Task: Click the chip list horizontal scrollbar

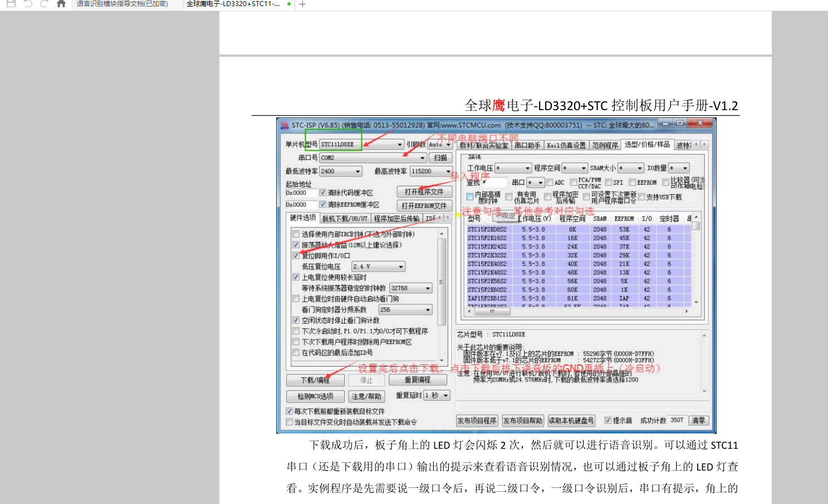Action: point(492,312)
